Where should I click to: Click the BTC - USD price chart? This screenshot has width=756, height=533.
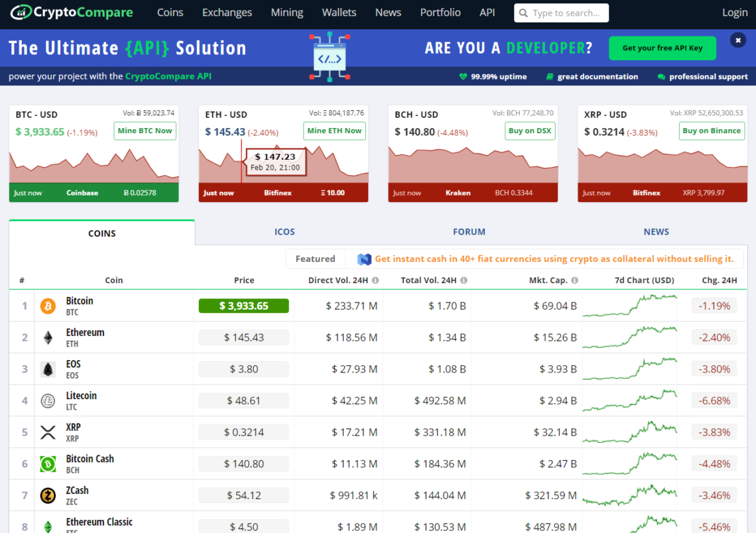94,165
